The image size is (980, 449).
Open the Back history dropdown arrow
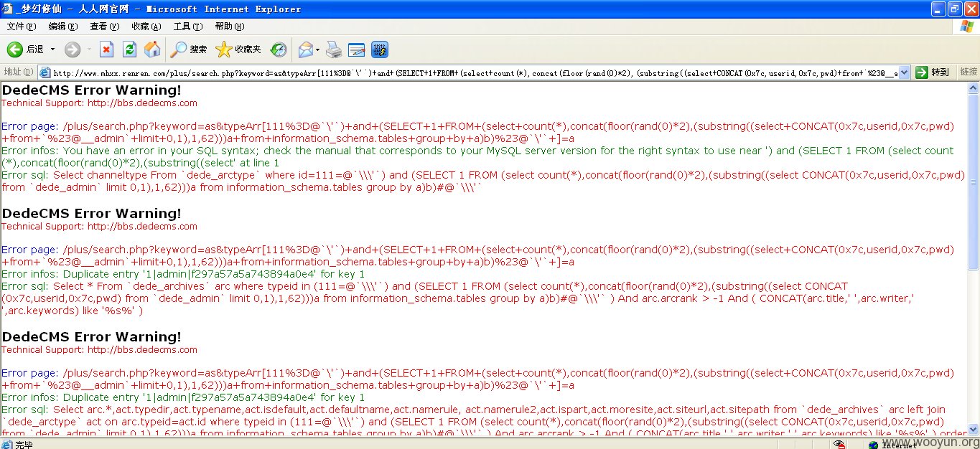coord(52,49)
